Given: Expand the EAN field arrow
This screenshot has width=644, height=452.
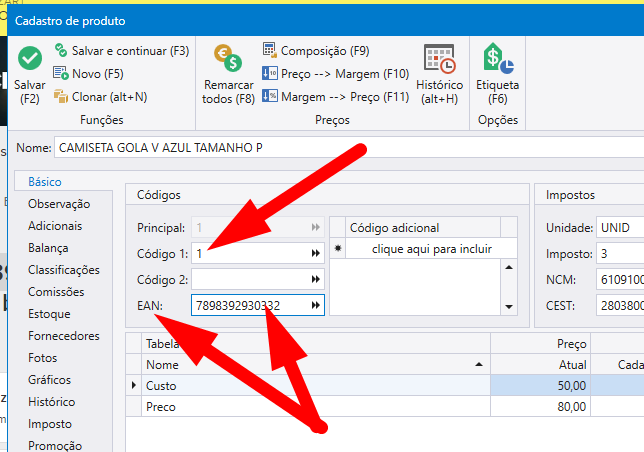Looking at the screenshot, I should coord(316,305).
